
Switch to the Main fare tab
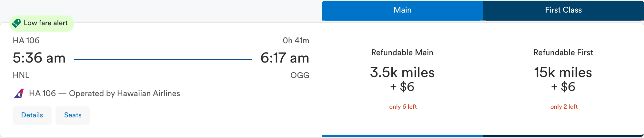pos(402,10)
